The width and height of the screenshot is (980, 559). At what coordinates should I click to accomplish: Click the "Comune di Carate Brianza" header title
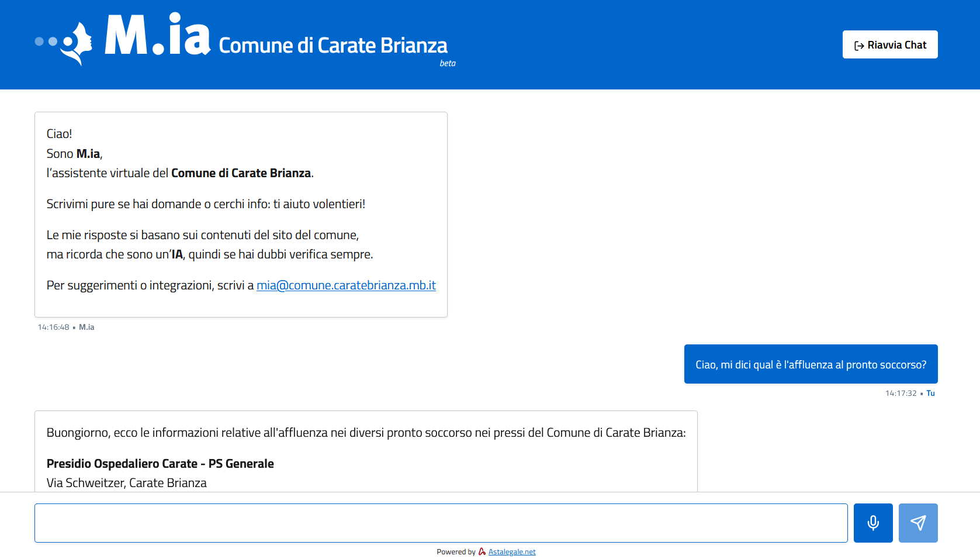333,46
